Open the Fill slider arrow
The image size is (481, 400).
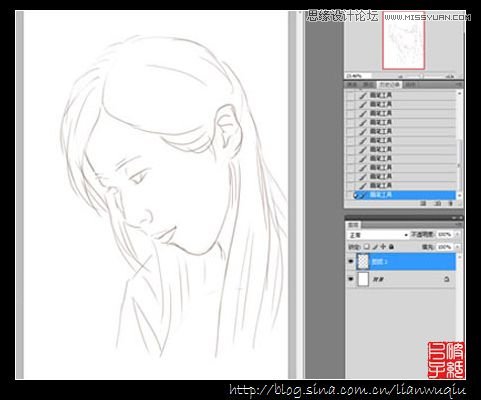click(x=457, y=247)
